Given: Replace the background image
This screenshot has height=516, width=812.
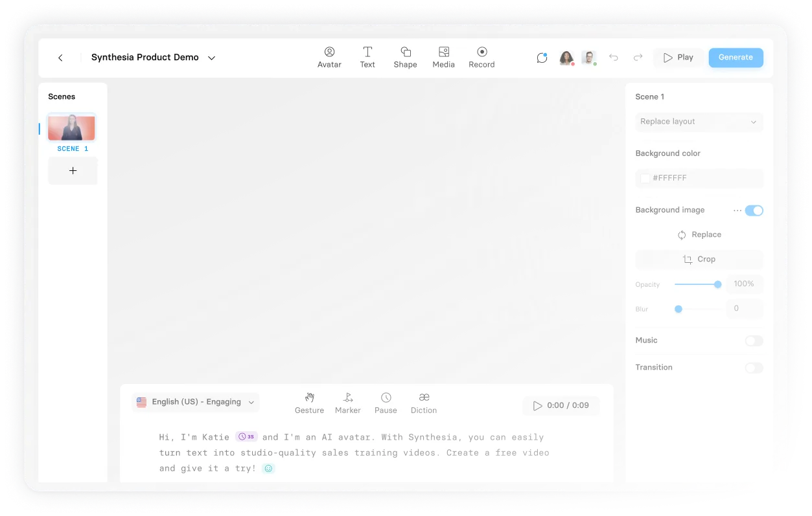Looking at the screenshot, I should click(x=699, y=235).
